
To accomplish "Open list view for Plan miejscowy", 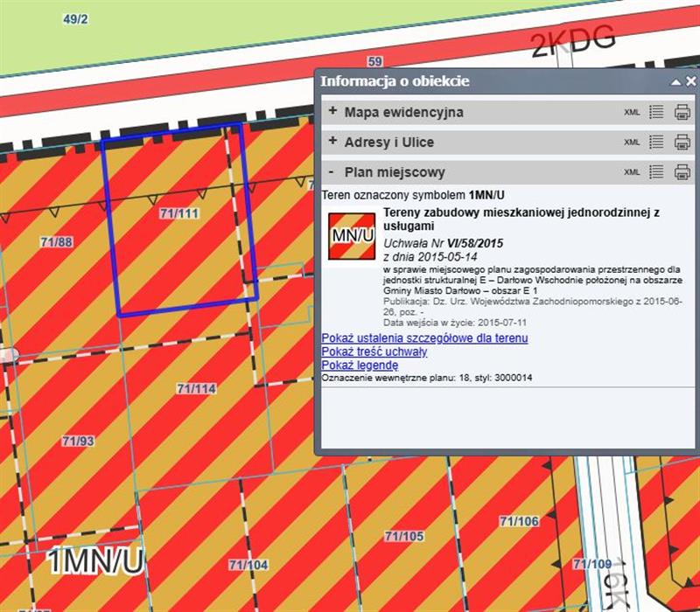I will point(657,172).
